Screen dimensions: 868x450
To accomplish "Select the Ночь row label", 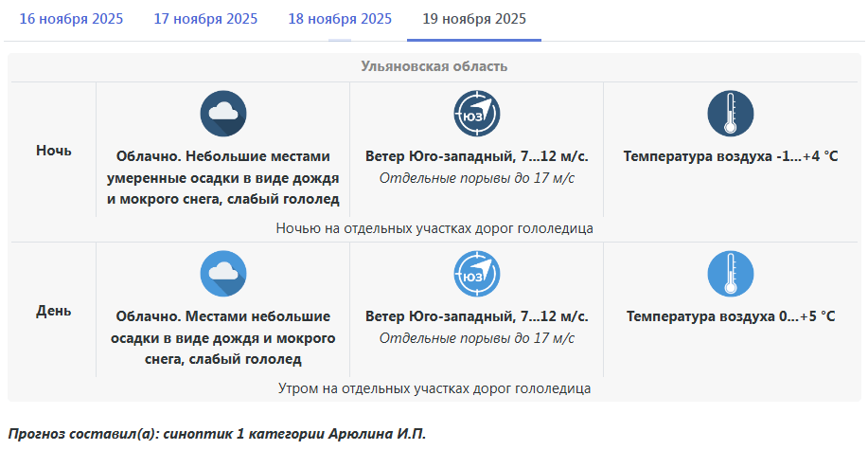I will click(54, 151).
